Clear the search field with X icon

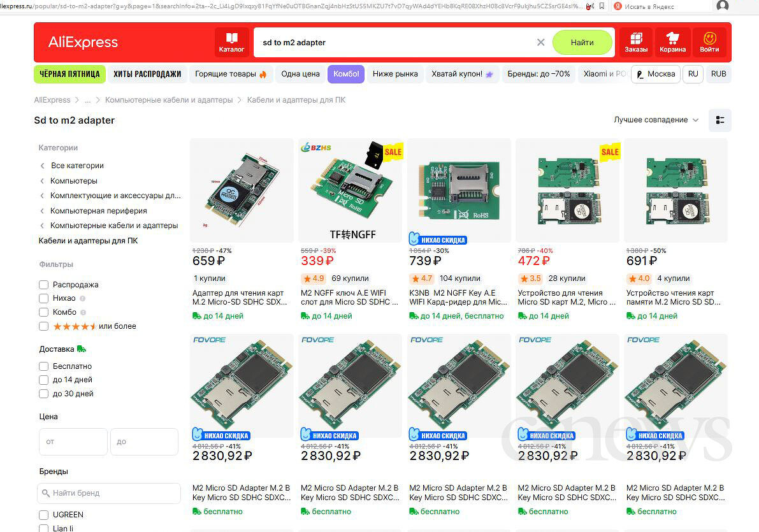click(x=540, y=43)
